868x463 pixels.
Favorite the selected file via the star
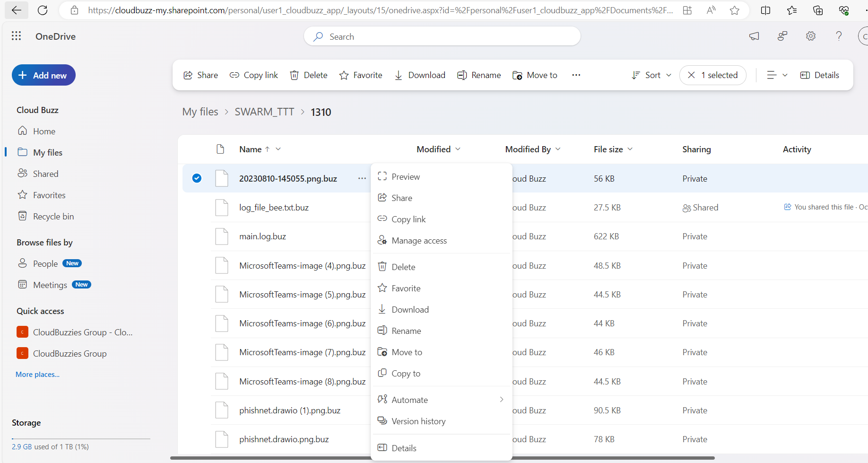[345, 75]
